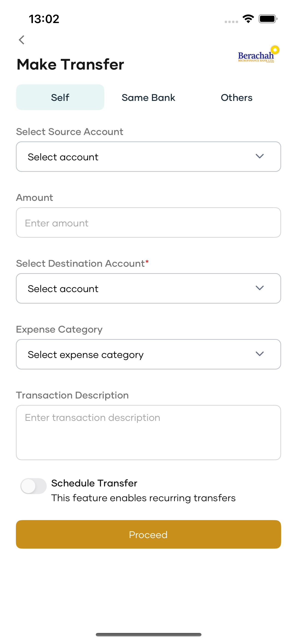The image size is (297, 644).
Task: Tap the back arrow icon
Action: pyautogui.click(x=21, y=40)
